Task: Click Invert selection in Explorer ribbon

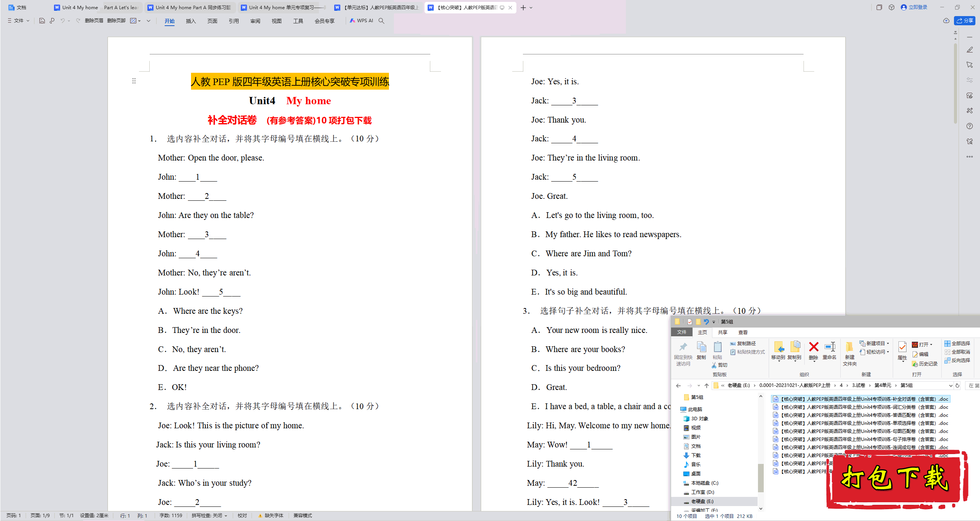Action: coord(957,360)
